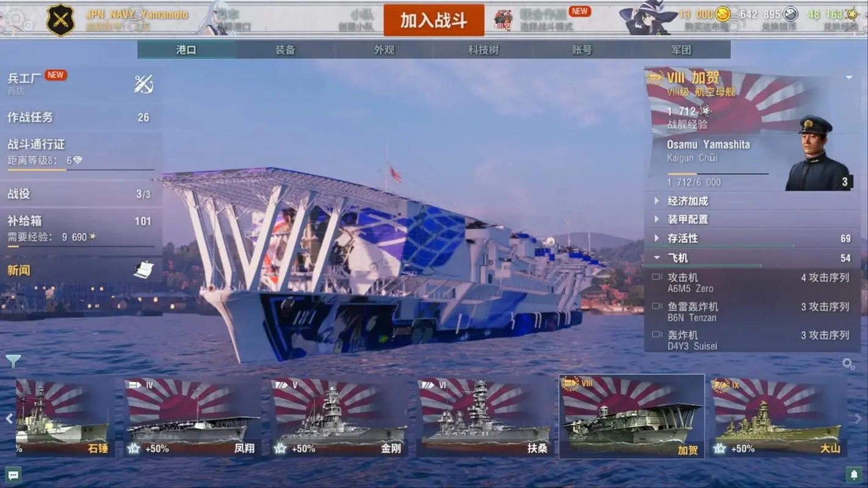This screenshot has width=868, height=488.
Task: Click the video icon beside 鱼雷轰炸机 B6N Tenzan
Action: [x=657, y=306]
